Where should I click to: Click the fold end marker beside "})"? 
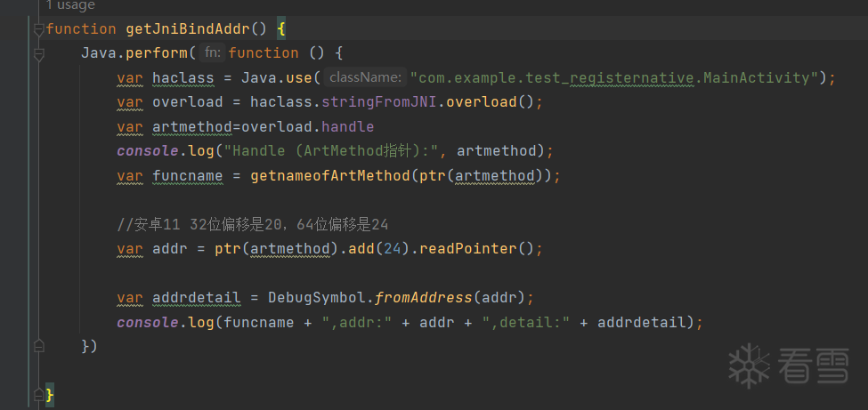38,346
